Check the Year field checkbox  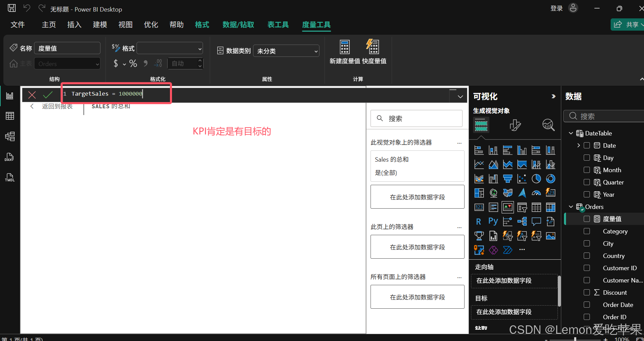[x=587, y=194]
